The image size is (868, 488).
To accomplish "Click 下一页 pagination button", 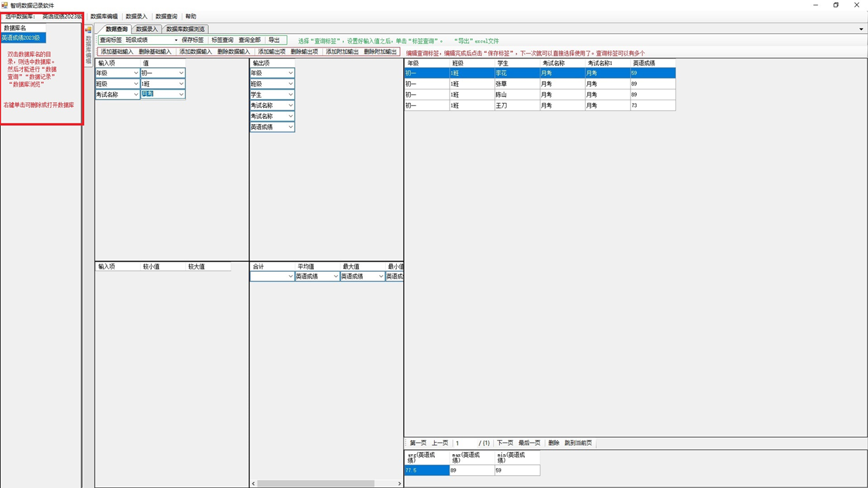I will (505, 443).
